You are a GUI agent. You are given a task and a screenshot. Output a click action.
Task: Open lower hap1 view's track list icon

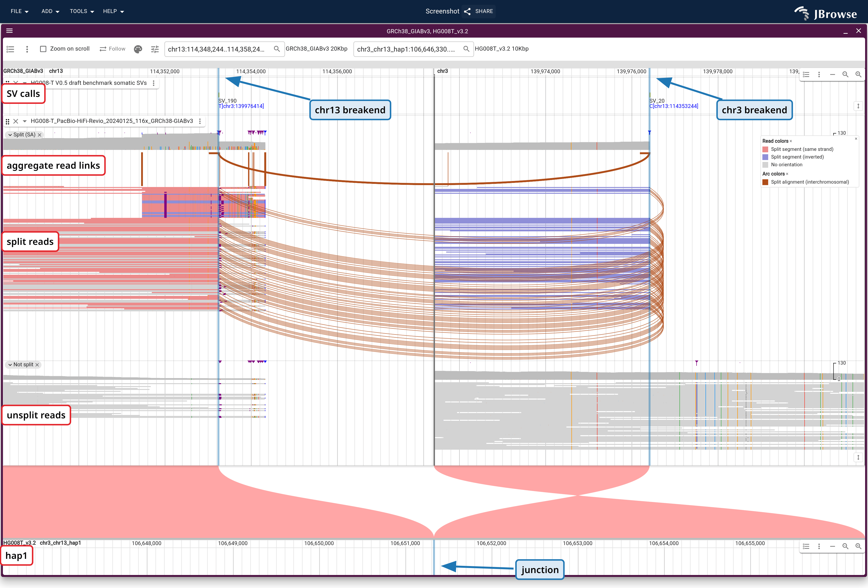[x=806, y=546]
